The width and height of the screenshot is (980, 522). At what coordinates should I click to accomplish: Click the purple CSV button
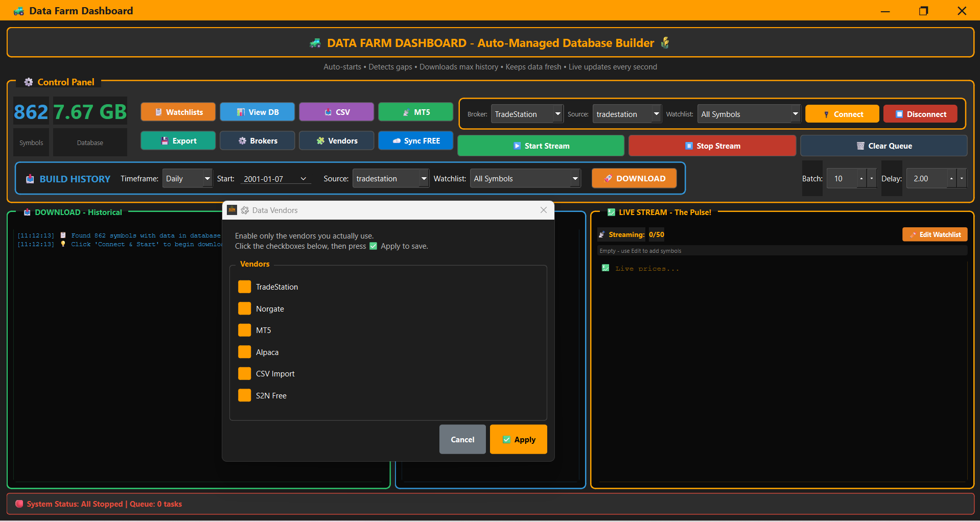pyautogui.click(x=336, y=112)
